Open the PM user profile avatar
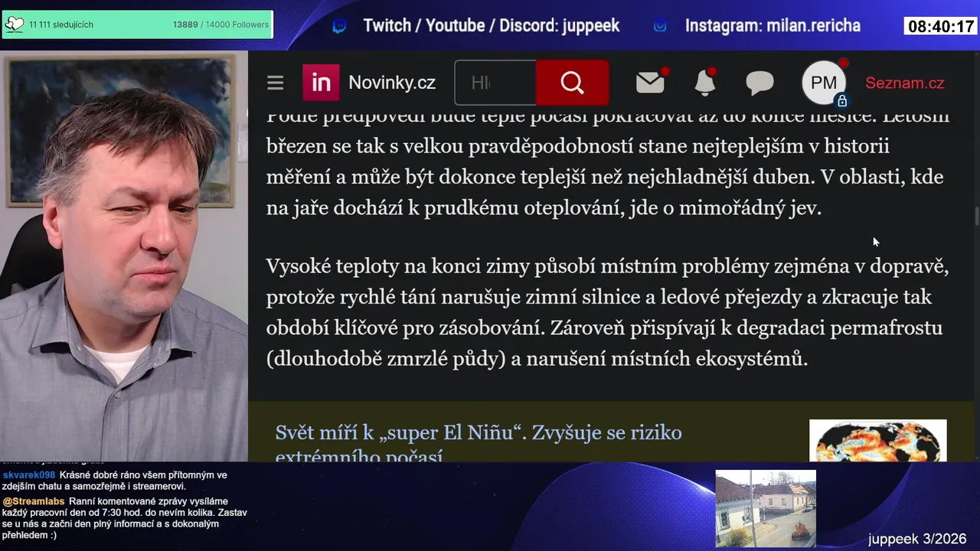Image resolution: width=980 pixels, height=551 pixels. [824, 83]
